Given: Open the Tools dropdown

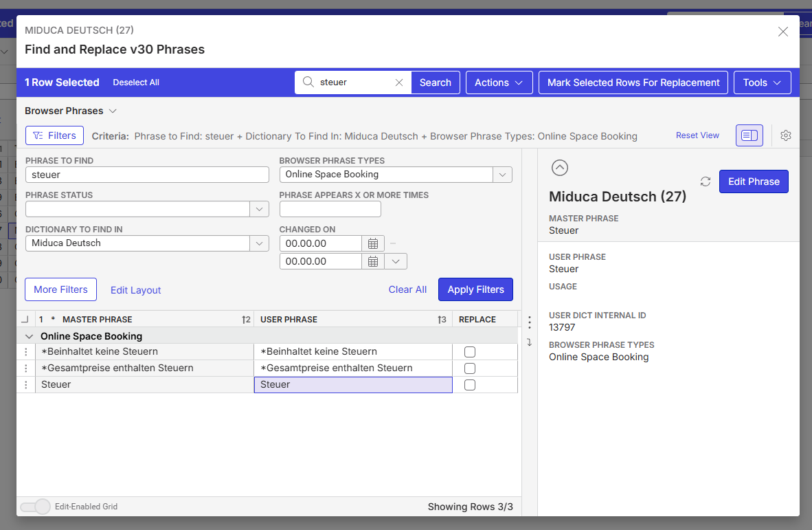Looking at the screenshot, I should tap(762, 82).
